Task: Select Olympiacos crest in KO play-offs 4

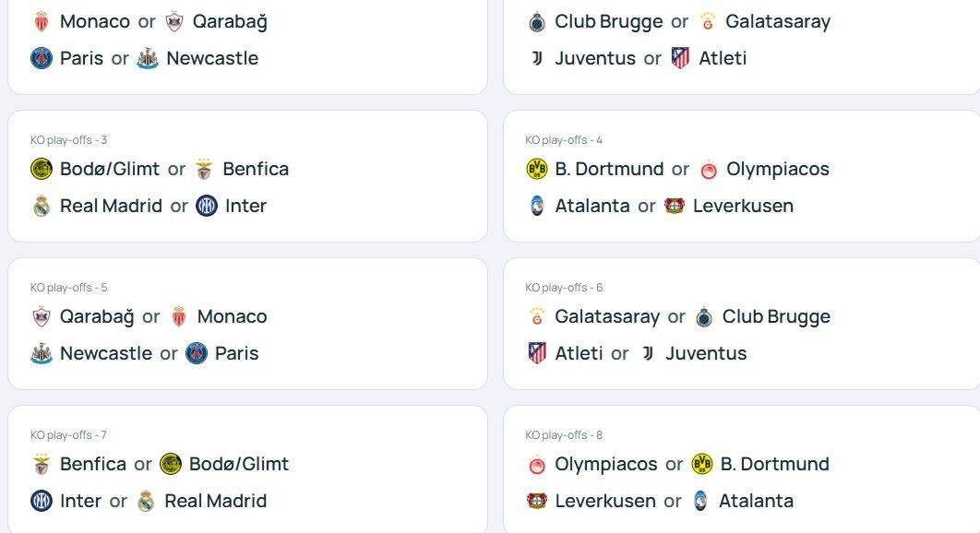Action: [x=708, y=169]
